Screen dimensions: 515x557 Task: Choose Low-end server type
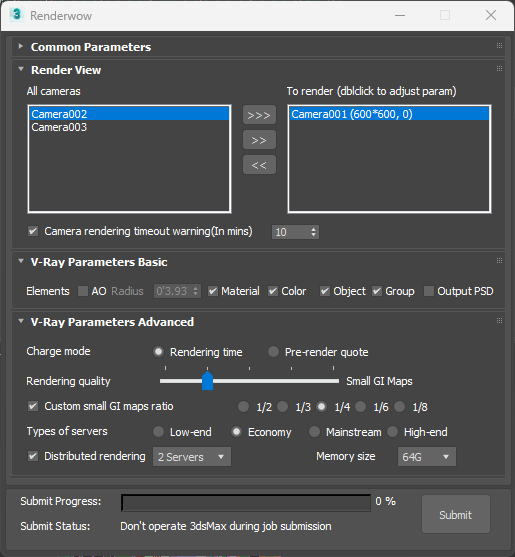pyautogui.click(x=158, y=432)
